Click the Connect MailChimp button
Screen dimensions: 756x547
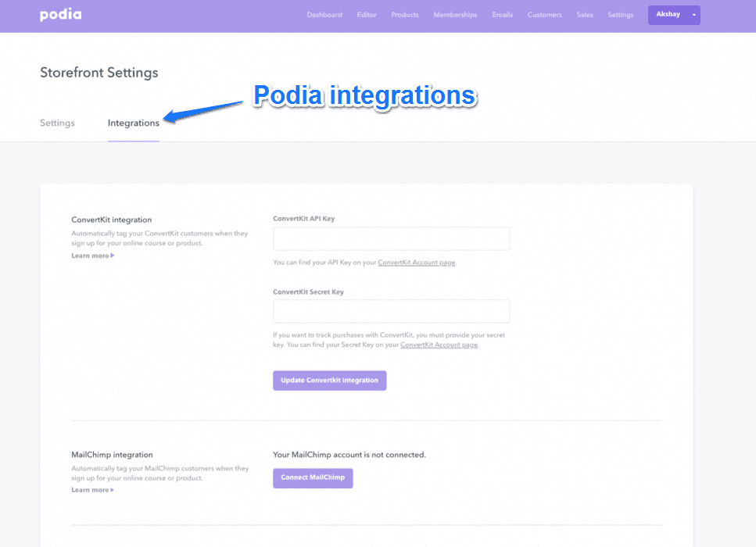313,477
